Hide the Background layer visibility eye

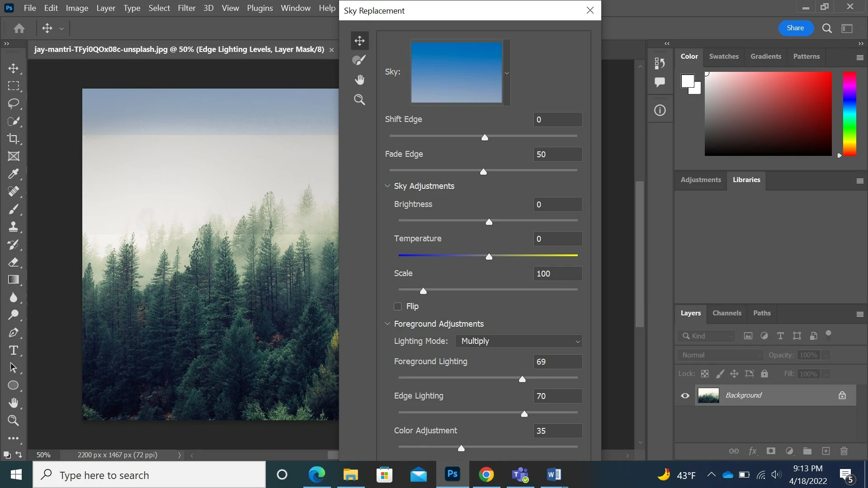click(685, 396)
